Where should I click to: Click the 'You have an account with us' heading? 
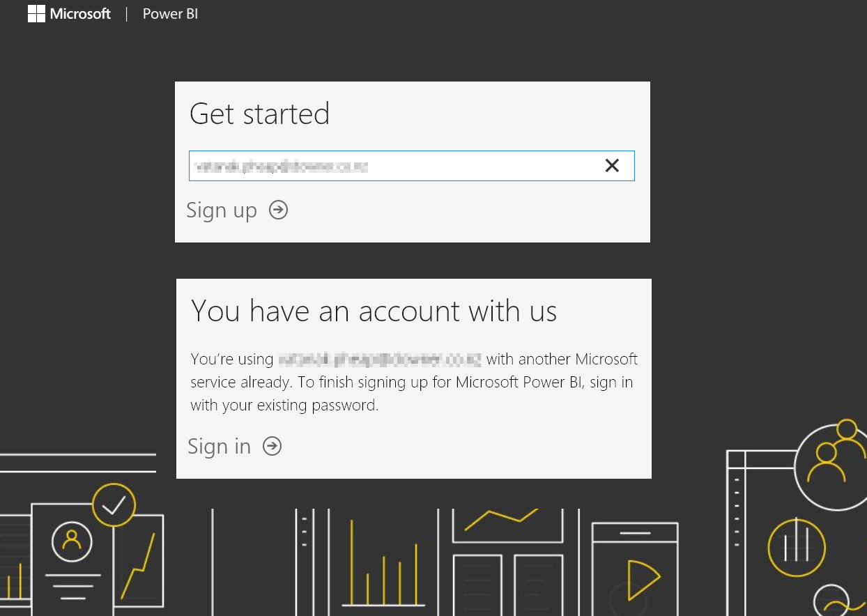[374, 311]
